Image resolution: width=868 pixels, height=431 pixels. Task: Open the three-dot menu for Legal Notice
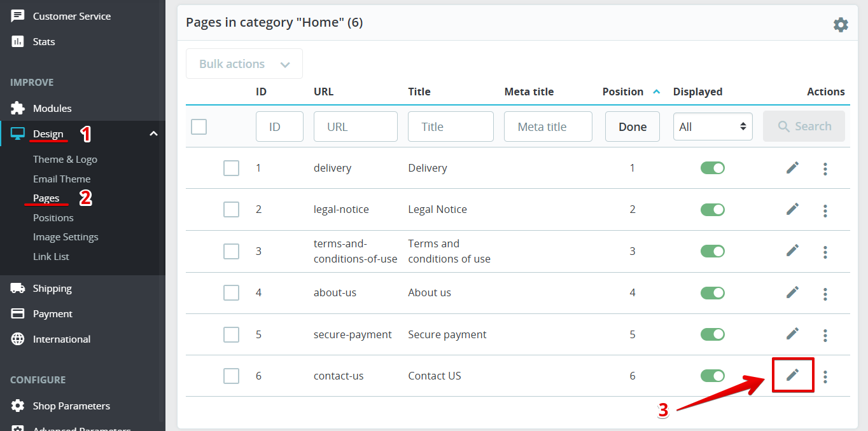(825, 210)
